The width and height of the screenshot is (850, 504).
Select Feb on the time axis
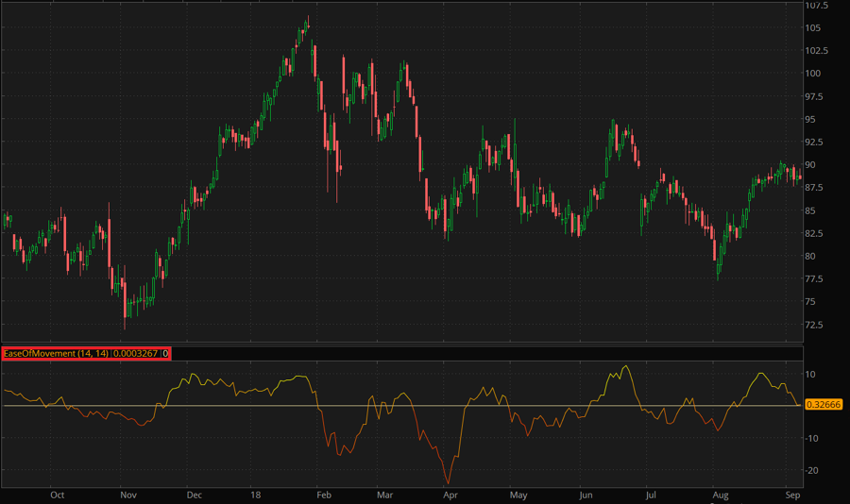click(323, 494)
